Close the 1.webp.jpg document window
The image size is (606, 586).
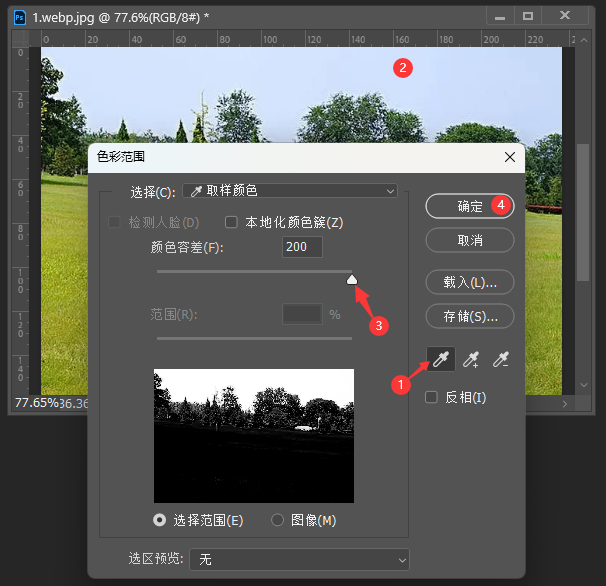click(565, 15)
